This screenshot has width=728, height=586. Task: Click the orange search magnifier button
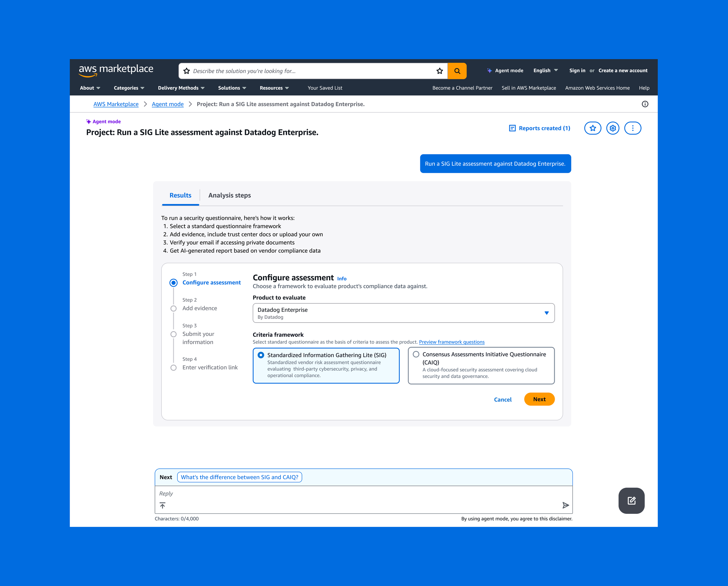click(457, 71)
